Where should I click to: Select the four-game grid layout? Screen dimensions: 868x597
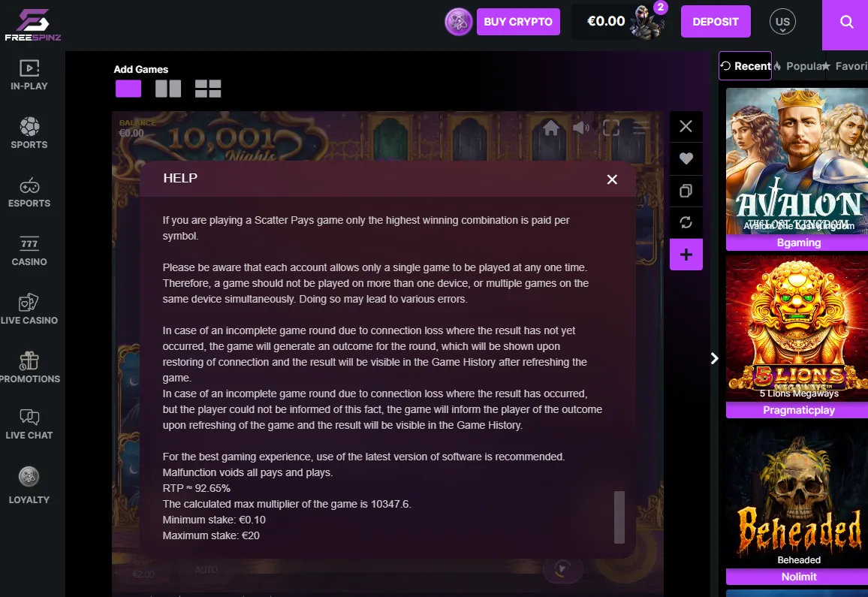tap(208, 89)
